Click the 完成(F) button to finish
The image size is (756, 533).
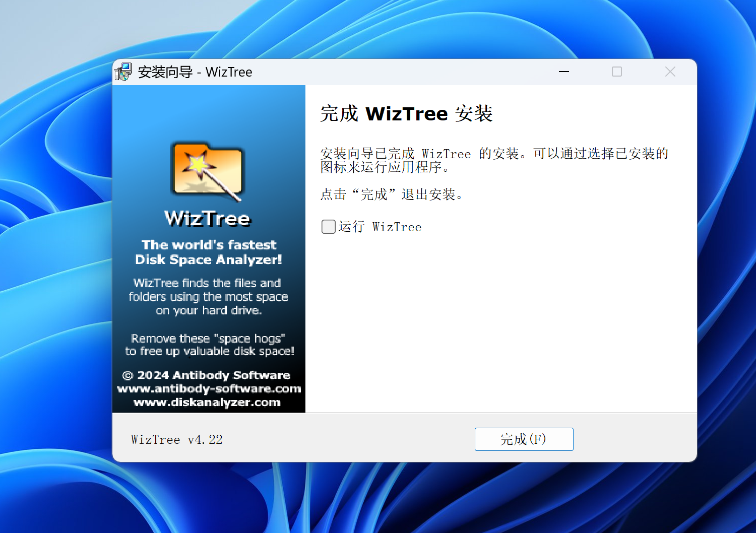click(524, 439)
